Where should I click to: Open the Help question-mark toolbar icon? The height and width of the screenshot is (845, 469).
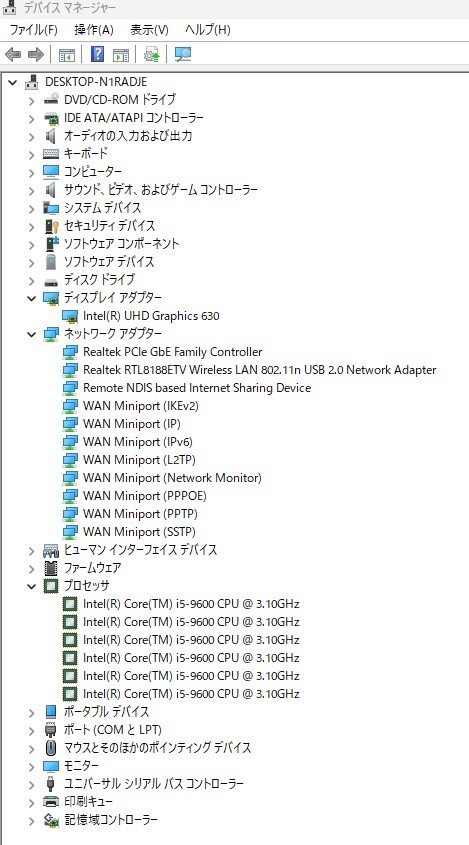tap(98, 54)
